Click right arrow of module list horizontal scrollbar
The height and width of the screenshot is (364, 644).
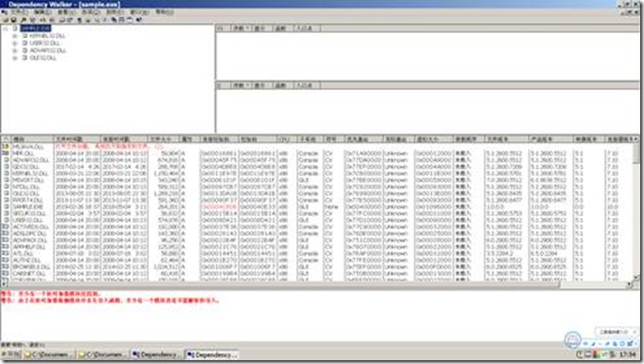[629, 284]
